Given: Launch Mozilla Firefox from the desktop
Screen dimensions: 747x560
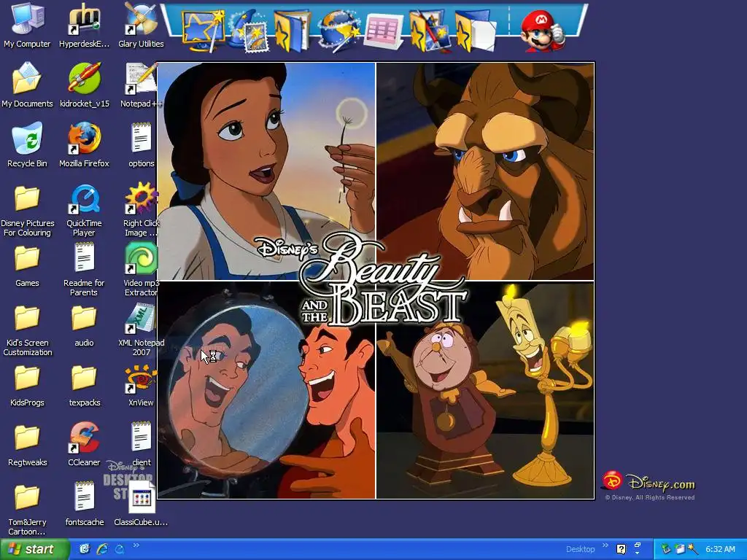Looking at the screenshot, I should pyautogui.click(x=85, y=144).
